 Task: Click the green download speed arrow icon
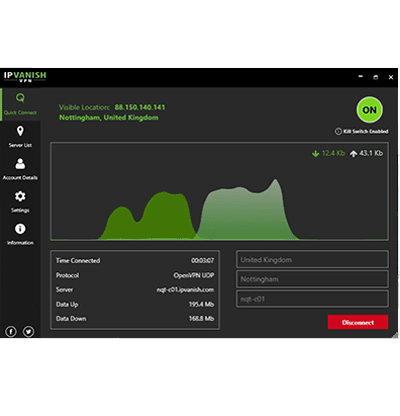pos(315,153)
